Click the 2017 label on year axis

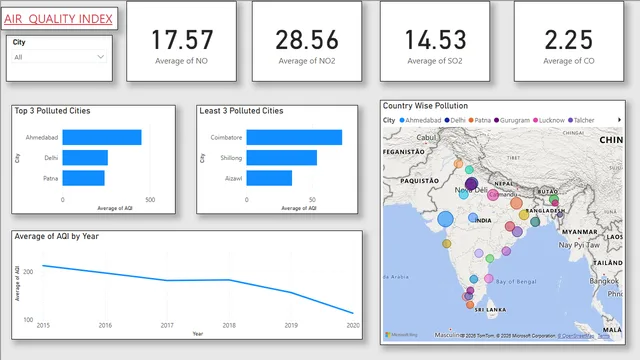167,325
